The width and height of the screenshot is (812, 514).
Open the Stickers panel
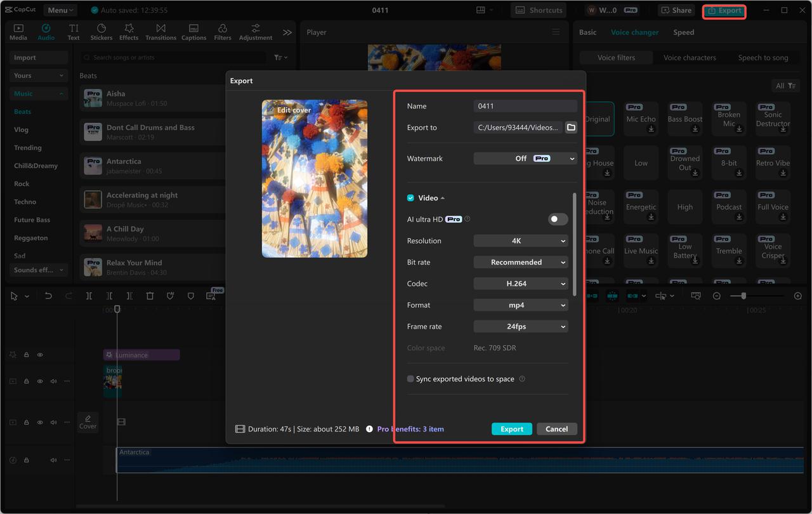[101, 27]
